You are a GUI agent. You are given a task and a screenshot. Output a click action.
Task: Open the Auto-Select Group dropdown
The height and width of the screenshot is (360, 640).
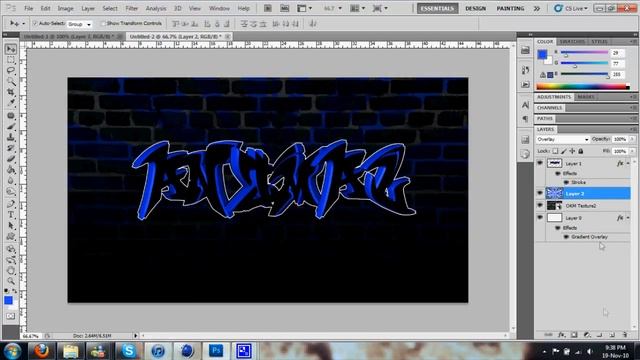[79, 24]
